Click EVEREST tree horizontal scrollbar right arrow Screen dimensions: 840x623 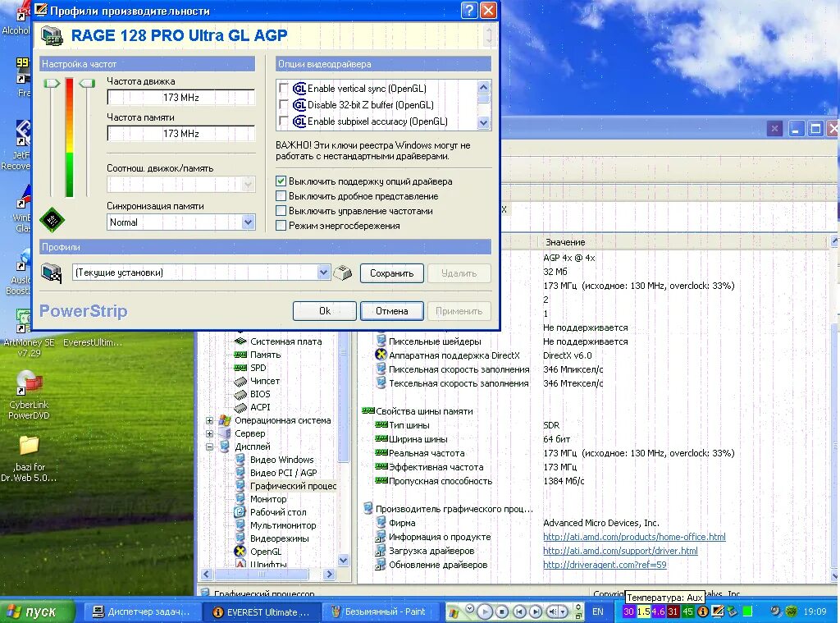[x=330, y=575]
